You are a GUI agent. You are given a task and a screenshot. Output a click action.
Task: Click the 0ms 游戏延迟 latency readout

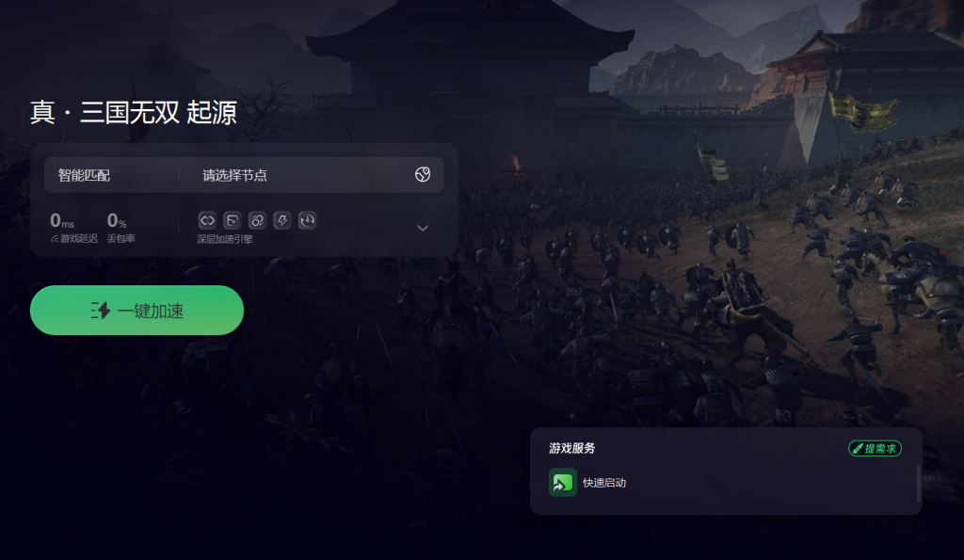(x=73, y=228)
